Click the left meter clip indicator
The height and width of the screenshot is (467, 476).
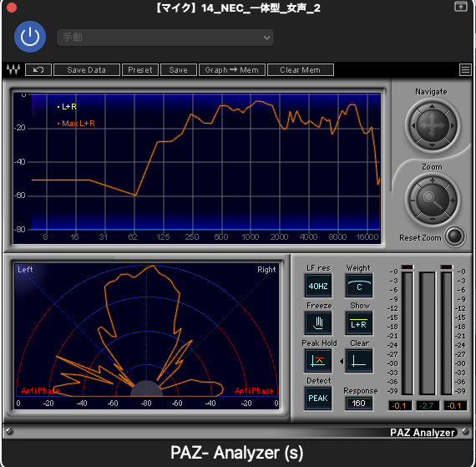coord(407,266)
